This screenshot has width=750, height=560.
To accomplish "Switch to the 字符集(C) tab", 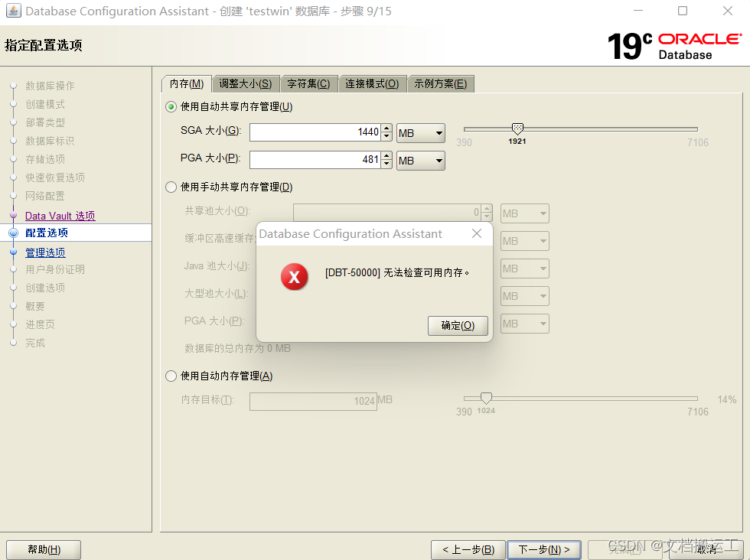I will click(x=308, y=83).
